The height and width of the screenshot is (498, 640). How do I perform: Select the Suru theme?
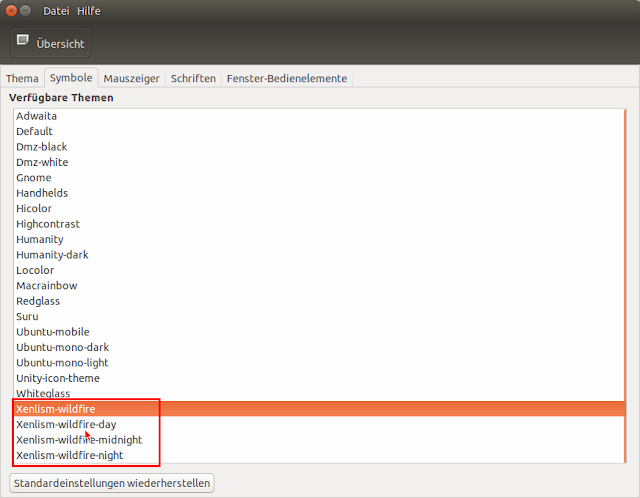[319, 317]
